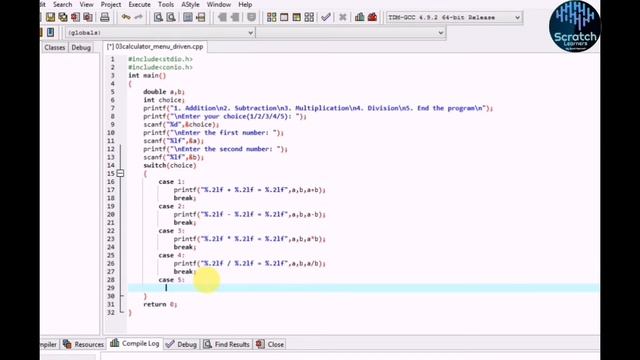Click the '#include<conio.h>' line
The width and height of the screenshot is (640, 360).
coord(160,67)
